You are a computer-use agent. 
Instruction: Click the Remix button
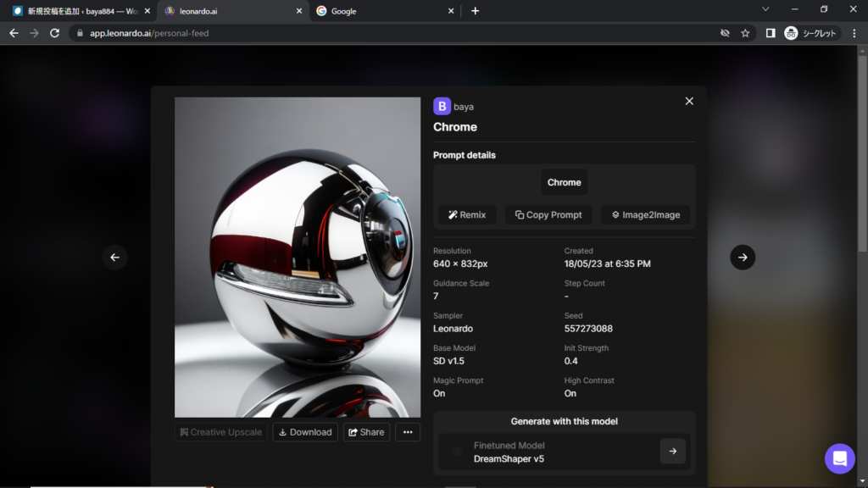tap(467, 215)
